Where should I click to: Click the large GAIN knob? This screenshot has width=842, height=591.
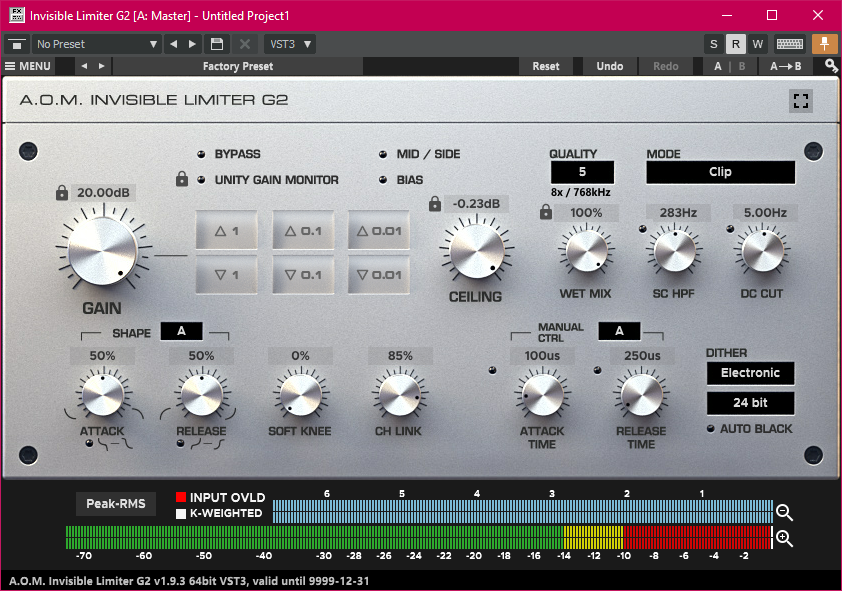pyautogui.click(x=103, y=251)
